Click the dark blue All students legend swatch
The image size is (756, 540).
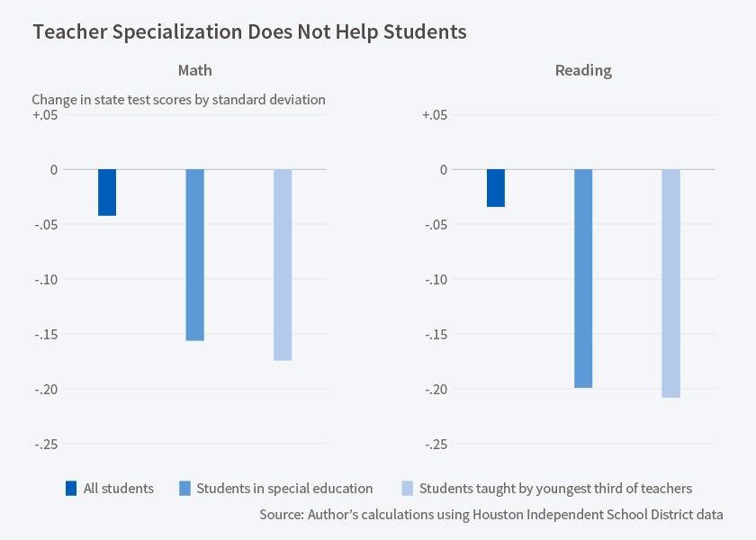coord(71,489)
